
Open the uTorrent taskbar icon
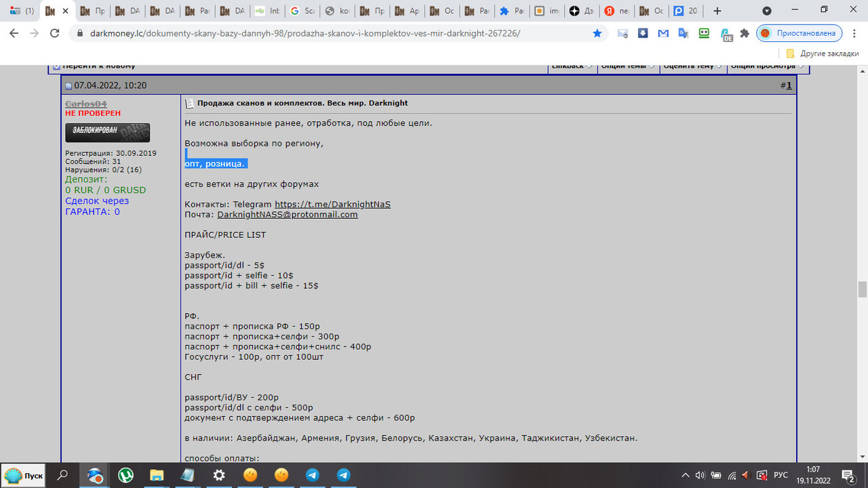pyautogui.click(x=125, y=475)
